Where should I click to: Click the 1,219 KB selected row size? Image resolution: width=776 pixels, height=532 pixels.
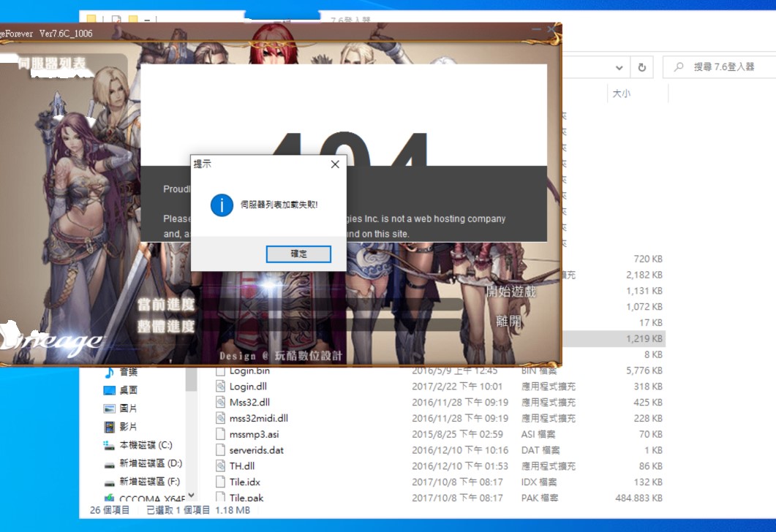pyautogui.click(x=644, y=338)
